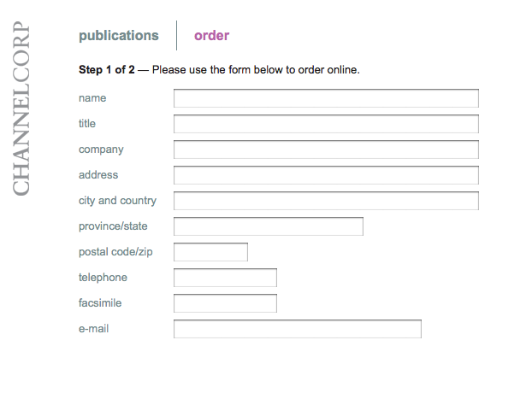Click the city and country label
Image resolution: width=532 pixels, height=393 pixels.
tap(117, 201)
